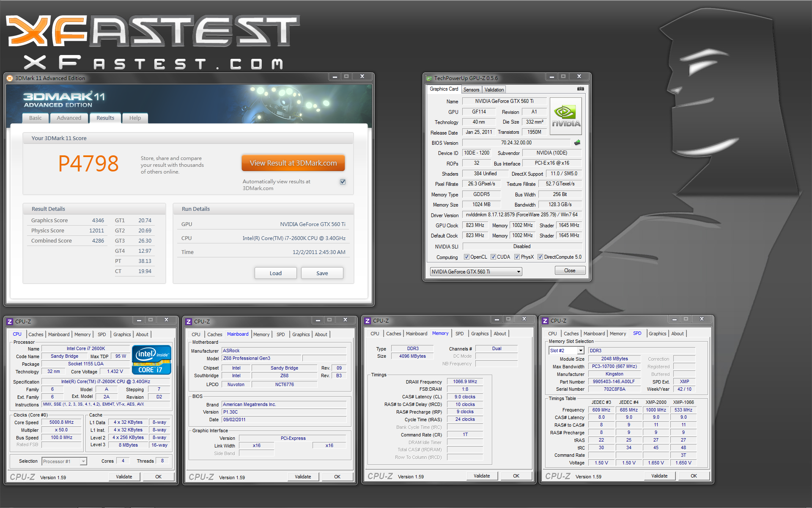Minimize the CPU-Z SPD window
The height and width of the screenshot is (508, 812).
pyautogui.click(x=674, y=319)
